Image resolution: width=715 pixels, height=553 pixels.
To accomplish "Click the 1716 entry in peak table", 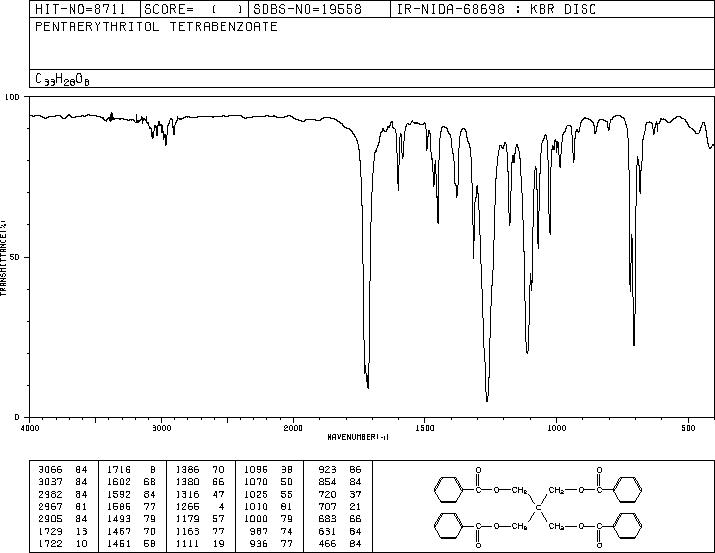I will (x=119, y=470).
